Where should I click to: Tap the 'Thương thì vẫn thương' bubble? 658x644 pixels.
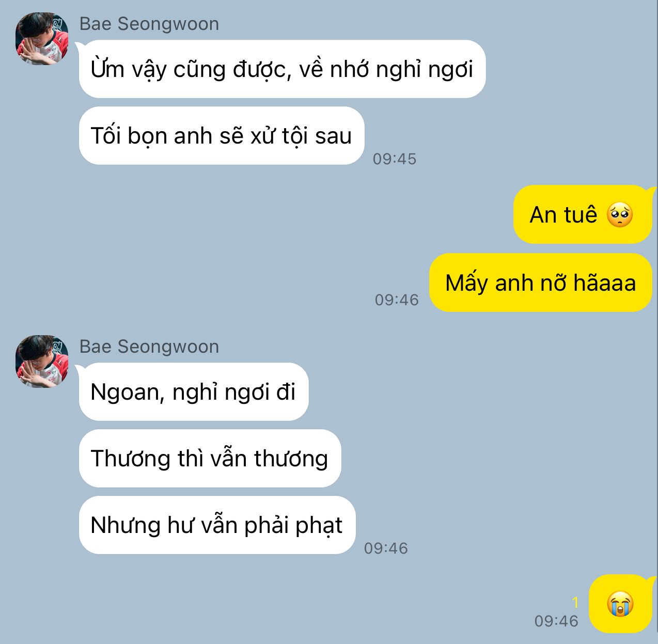coord(210,458)
